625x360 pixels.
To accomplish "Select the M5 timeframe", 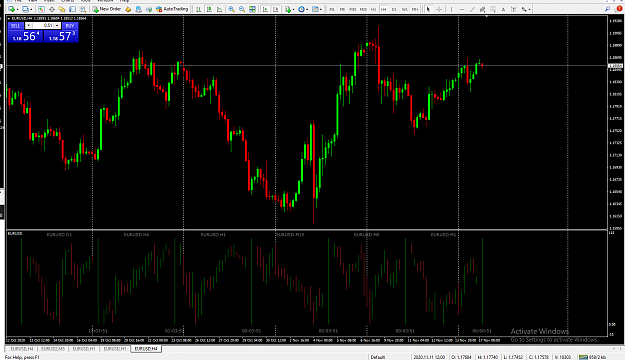I will coord(342,9).
